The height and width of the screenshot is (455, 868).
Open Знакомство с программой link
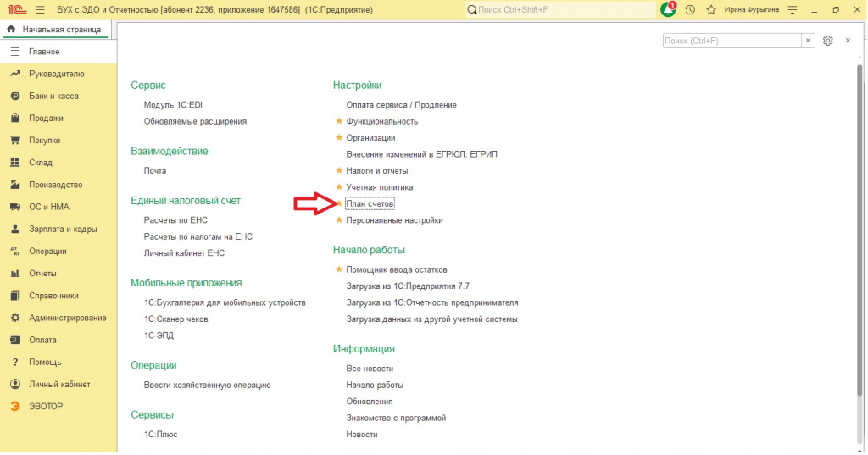click(x=396, y=418)
